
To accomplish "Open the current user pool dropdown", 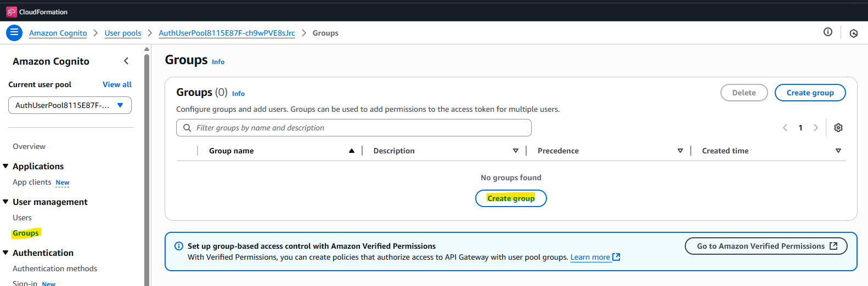I will coord(70,105).
